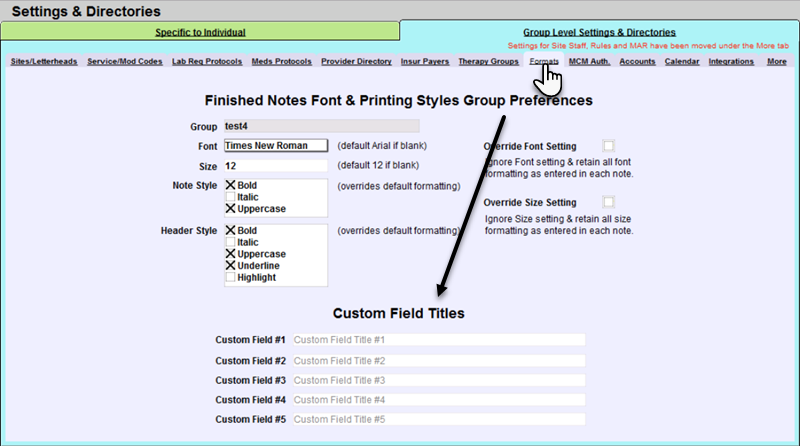Check the Override Size Setting box

click(609, 202)
